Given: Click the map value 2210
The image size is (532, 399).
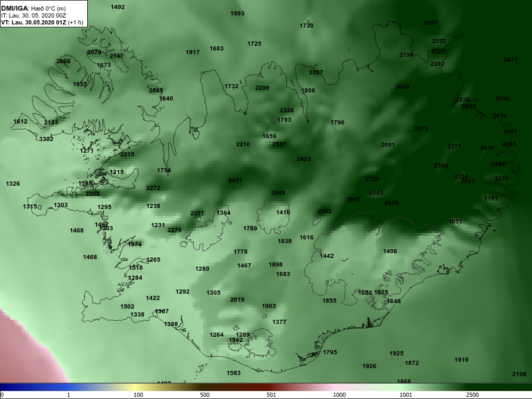Looking at the screenshot, I should tap(243, 145).
